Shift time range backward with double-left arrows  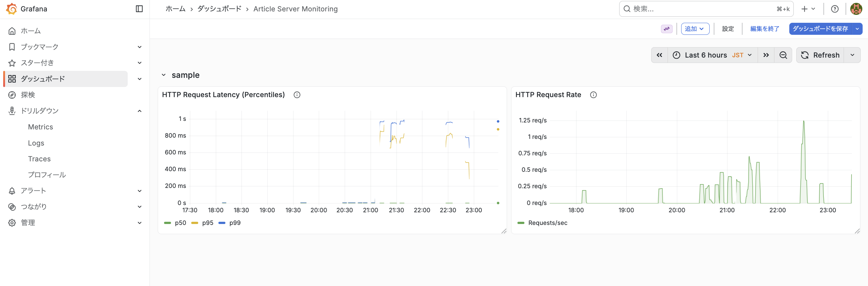[659, 55]
